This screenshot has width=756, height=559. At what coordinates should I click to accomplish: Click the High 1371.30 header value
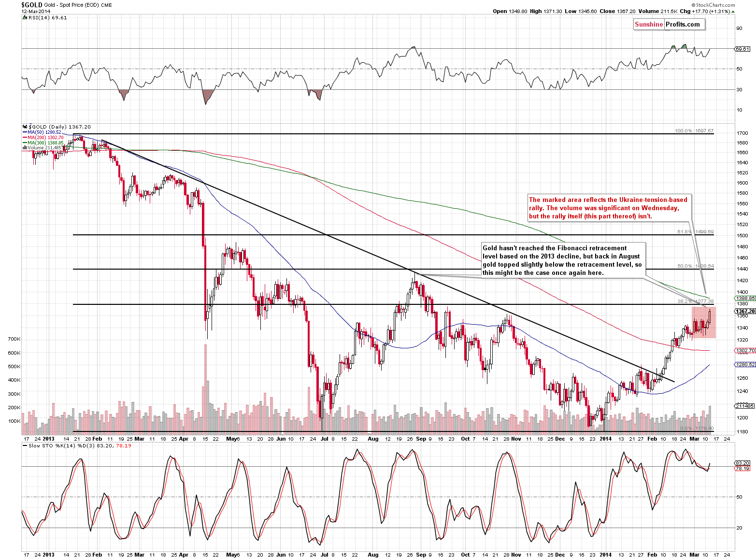pos(546,11)
